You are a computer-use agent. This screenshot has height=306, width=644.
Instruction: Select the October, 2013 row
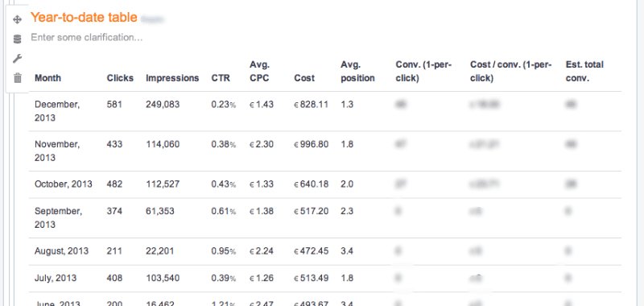click(x=325, y=184)
